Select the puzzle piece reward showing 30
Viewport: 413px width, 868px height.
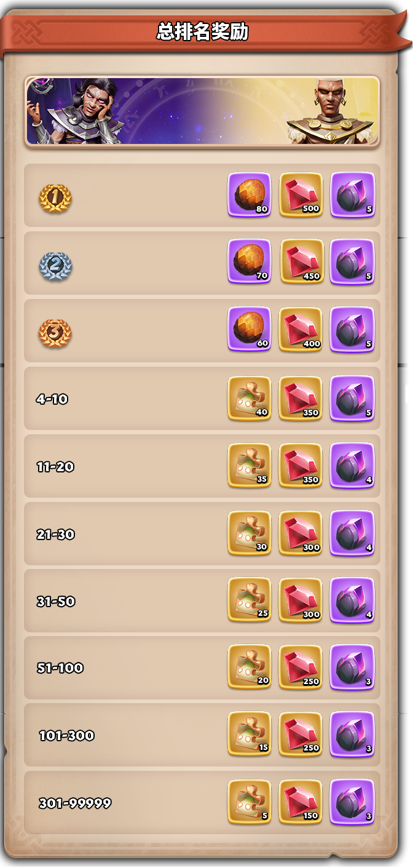(x=250, y=533)
